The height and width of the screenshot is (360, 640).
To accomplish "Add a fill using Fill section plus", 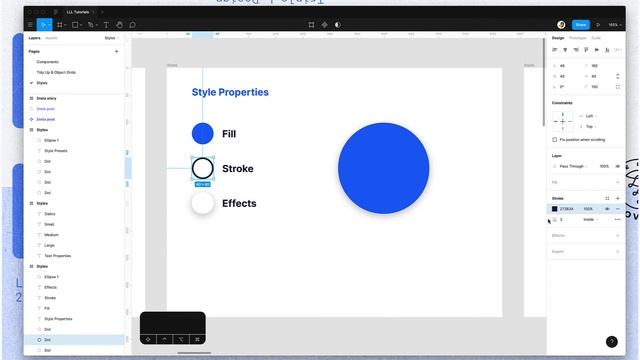I will point(618,182).
